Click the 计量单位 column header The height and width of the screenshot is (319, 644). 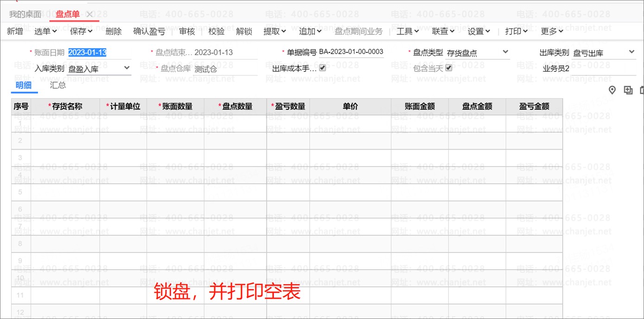point(123,106)
